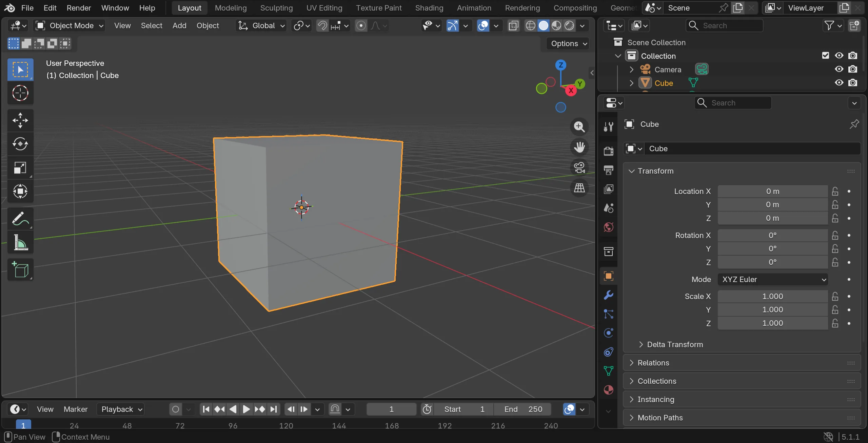This screenshot has width=868, height=443.
Task: Expand the Motion Paths panel
Action: 742,418
